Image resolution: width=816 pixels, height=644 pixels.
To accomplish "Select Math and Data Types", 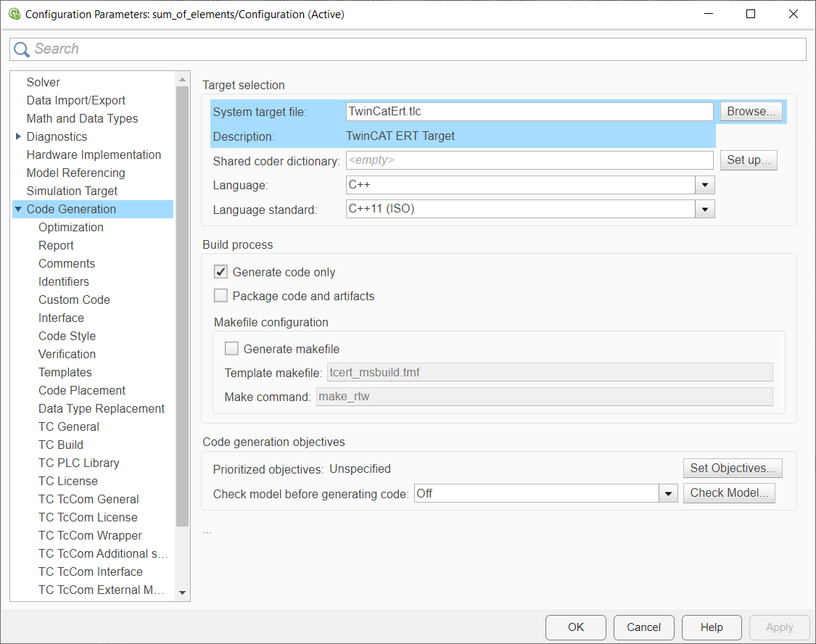I will tap(82, 119).
